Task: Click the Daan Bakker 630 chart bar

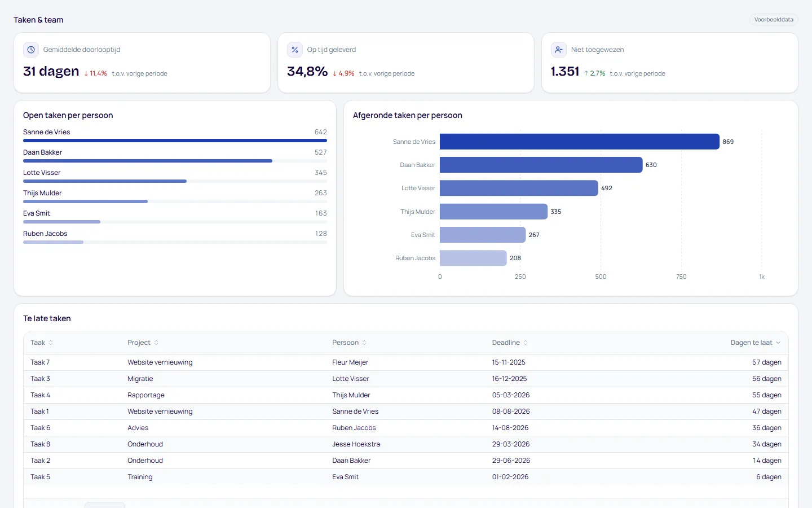Action: [x=541, y=165]
